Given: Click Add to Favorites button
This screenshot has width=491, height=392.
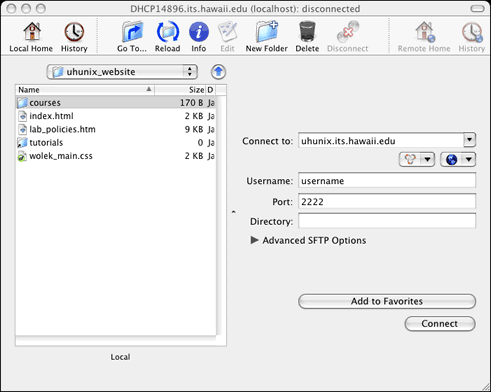Looking at the screenshot, I should [387, 301].
